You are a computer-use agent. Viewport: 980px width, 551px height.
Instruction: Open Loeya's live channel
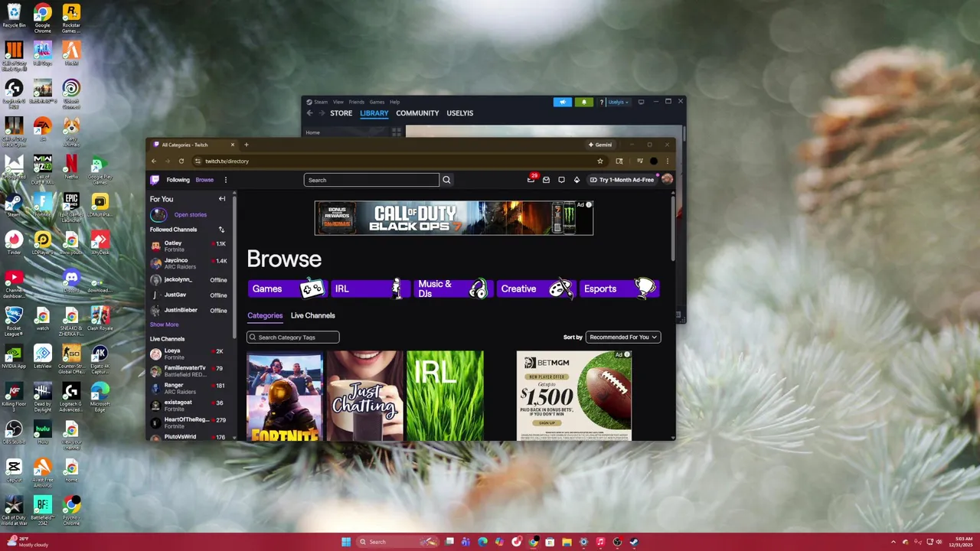point(188,354)
